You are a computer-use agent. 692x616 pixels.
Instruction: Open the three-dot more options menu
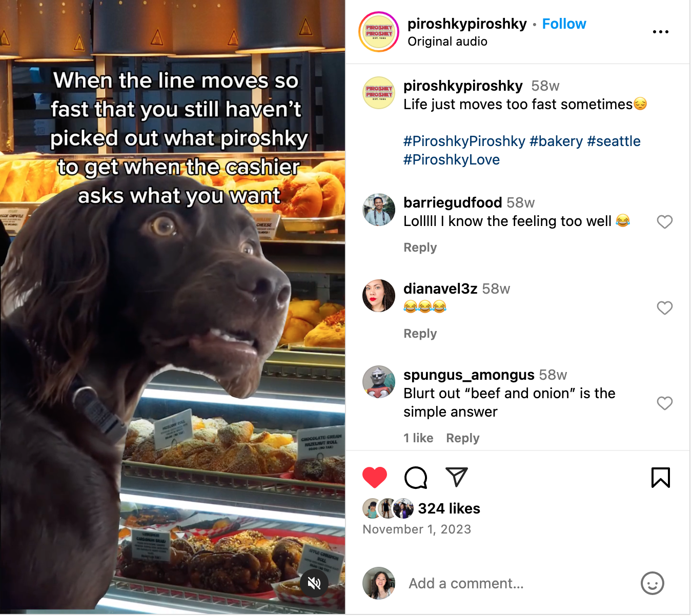[660, 32]
